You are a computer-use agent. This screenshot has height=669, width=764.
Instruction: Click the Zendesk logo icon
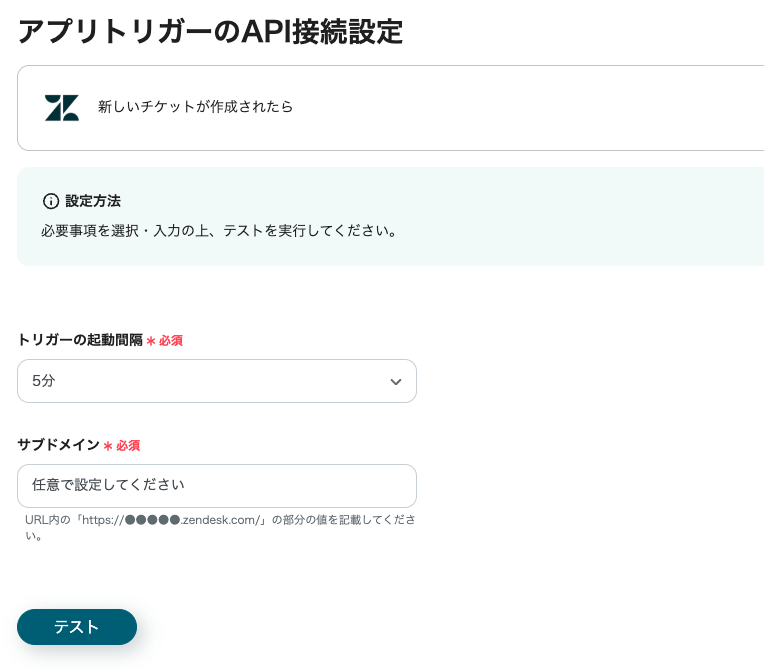[62, 107]
